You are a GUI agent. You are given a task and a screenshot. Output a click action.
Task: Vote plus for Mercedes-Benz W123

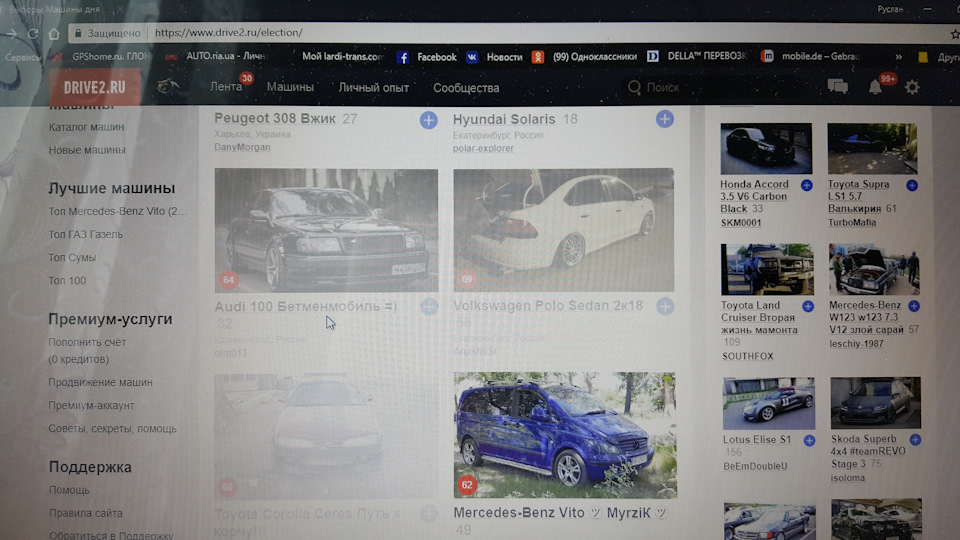914,306
